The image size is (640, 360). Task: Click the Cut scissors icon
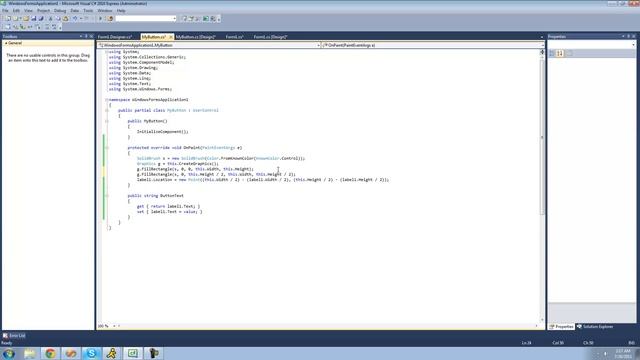click(x=51, y=18)
